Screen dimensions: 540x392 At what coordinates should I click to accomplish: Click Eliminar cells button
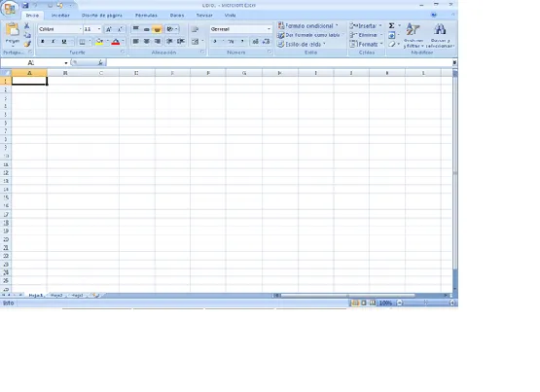coord(366,35)
